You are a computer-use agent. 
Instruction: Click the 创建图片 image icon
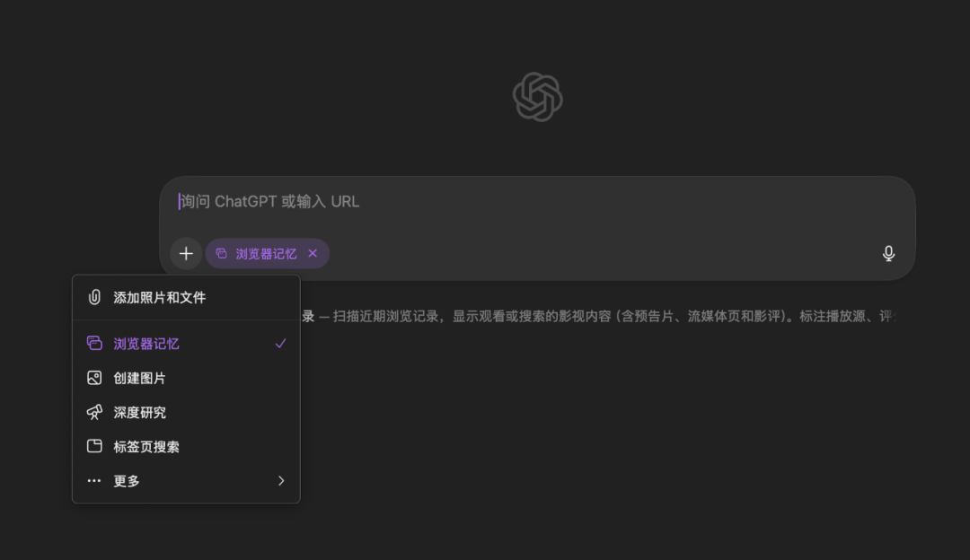[94, 378]
